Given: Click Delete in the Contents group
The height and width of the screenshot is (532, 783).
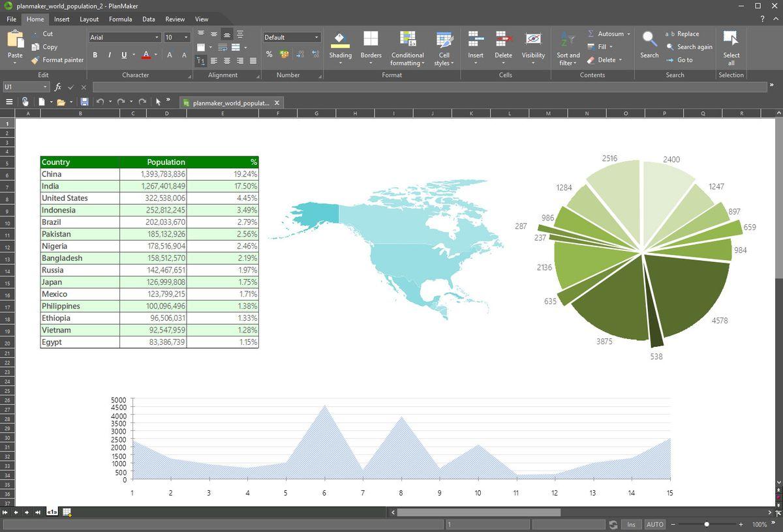Looking at the screenshot, I should [604, 60].
